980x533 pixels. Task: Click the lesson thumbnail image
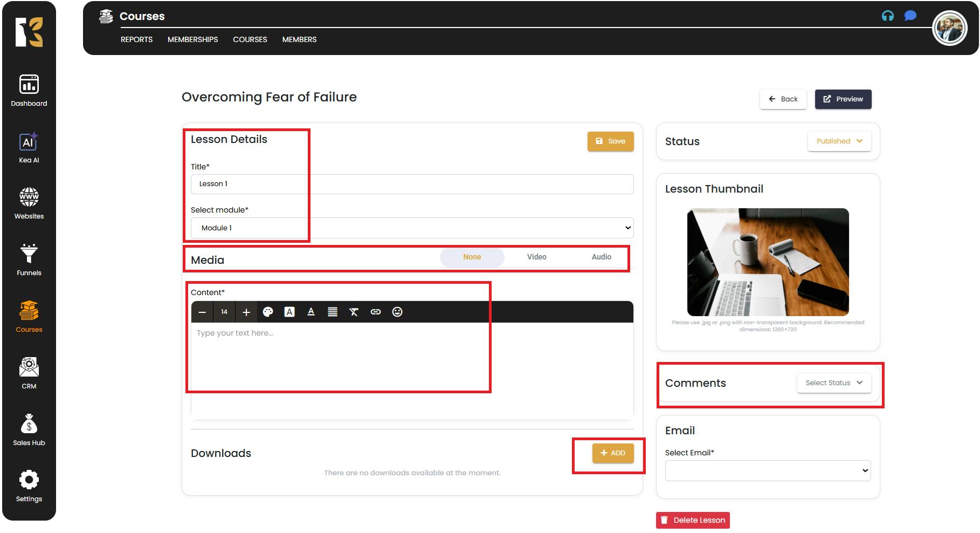768,262
